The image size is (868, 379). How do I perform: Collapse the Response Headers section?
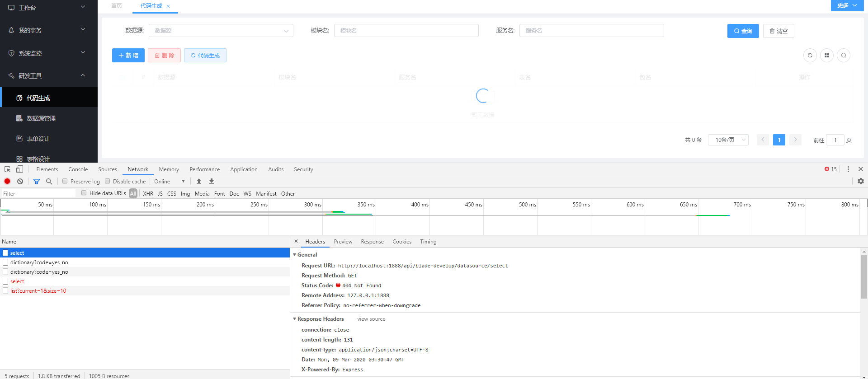(295, 319)
